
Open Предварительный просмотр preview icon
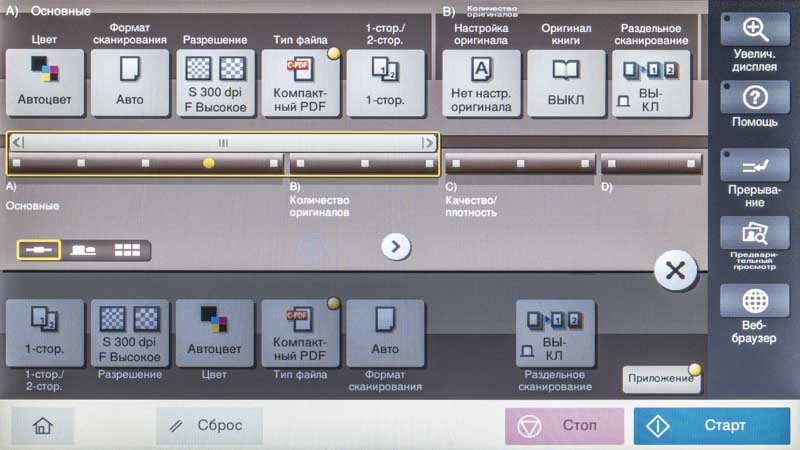pos(755,233)
